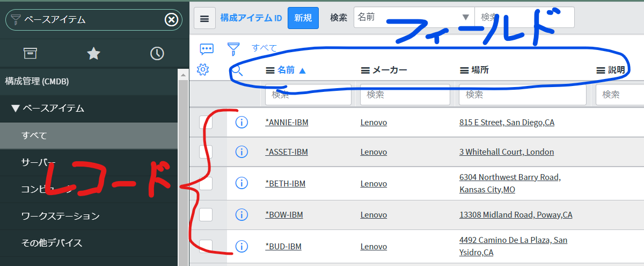Open 4492 Camino De La Plaza location link
644x266 pixels.
[513, 246]
